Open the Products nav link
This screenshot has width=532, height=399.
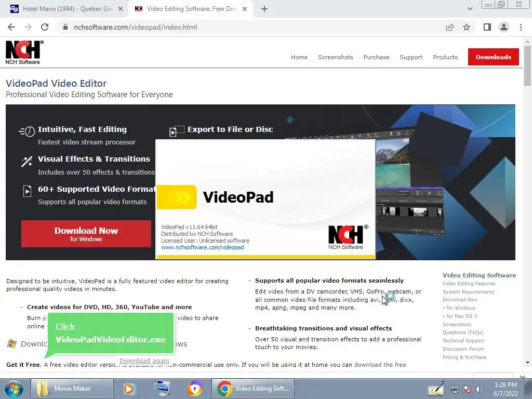(x=445, y=57)
